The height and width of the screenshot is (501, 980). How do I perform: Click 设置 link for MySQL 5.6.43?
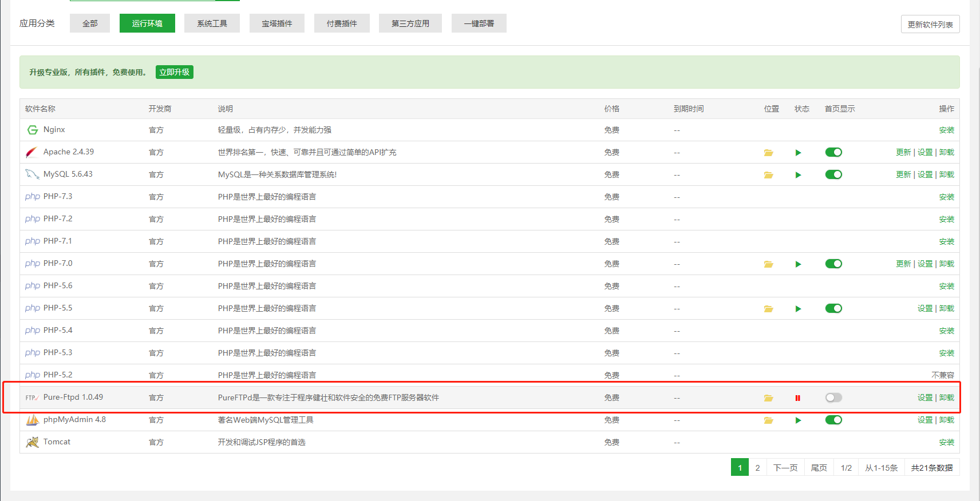pos(925,174)
